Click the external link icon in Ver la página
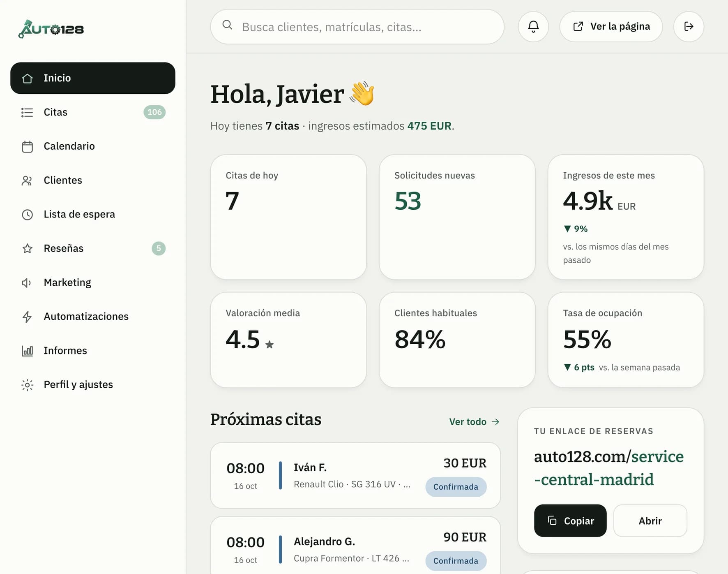 coord(578,27)
